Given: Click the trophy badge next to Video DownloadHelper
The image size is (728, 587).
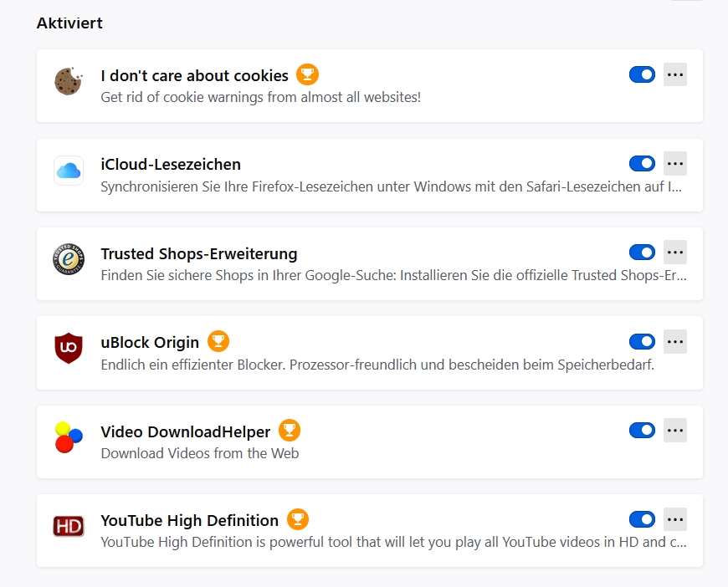Looking at the screenshot, I should 290,431.
